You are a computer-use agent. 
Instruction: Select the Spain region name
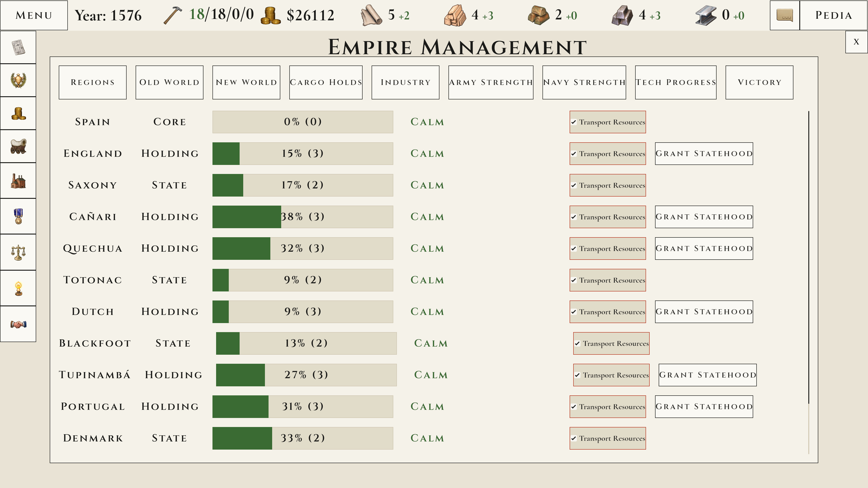point(93,122)
